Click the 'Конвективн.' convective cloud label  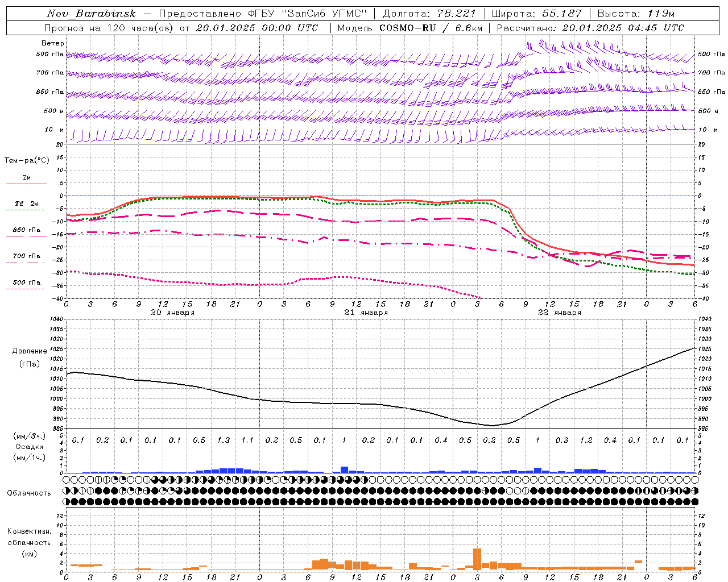(x=29, y=531)
